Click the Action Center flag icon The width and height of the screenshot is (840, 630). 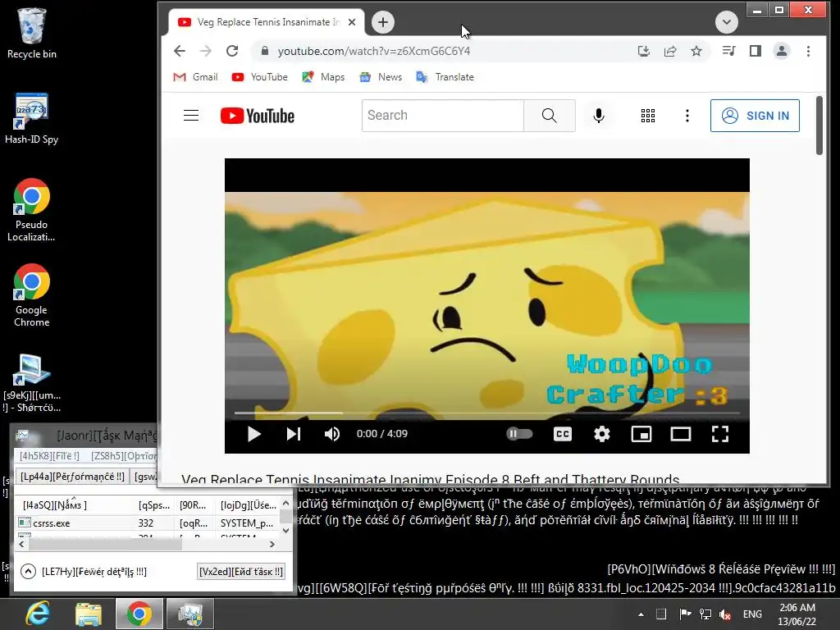tap(685, 614)
